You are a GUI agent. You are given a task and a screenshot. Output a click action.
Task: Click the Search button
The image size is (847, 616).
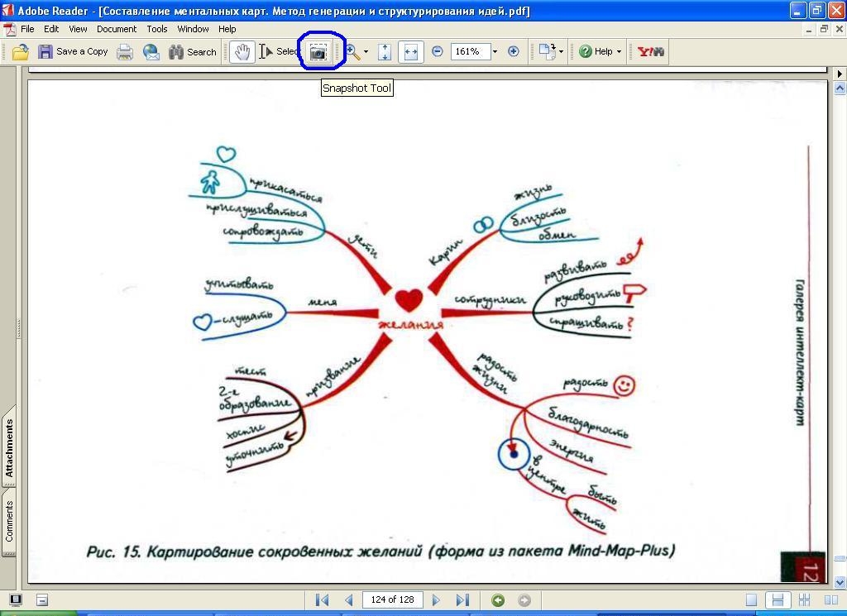click(x=193, y=51)
